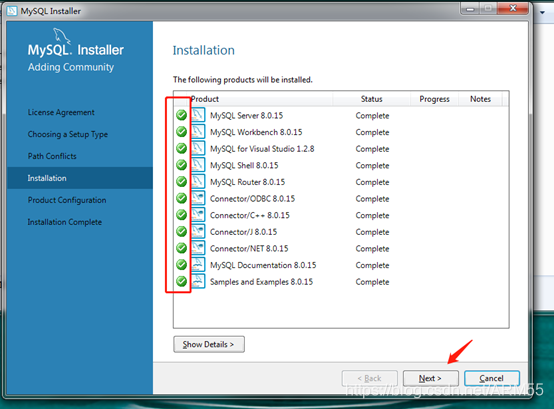
Task: Click the green checkmark beside MySQL Router 8.0.15
Action: click(181, 182)
